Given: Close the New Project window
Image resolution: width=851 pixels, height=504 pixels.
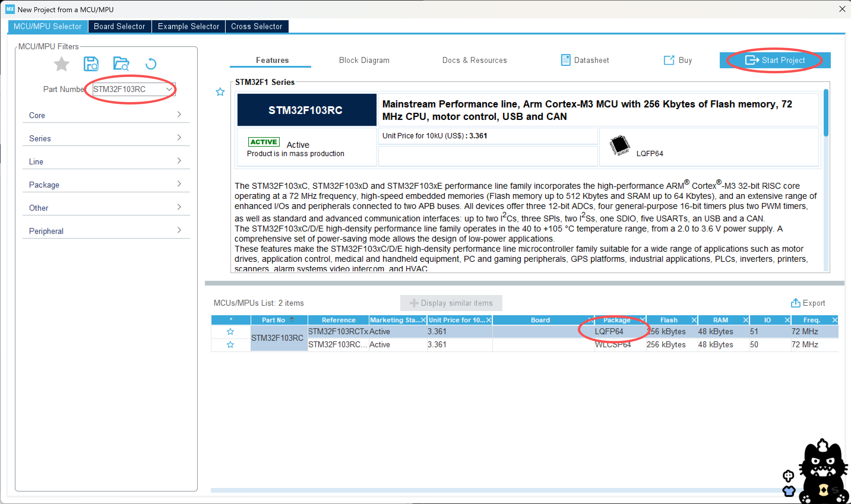Looking at the screenshot, I should coord(842,9).
